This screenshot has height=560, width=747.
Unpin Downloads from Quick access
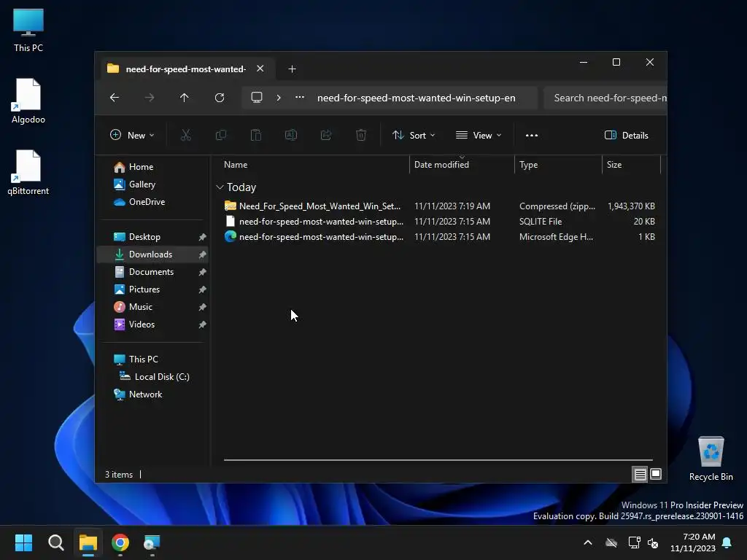(203, 254)
